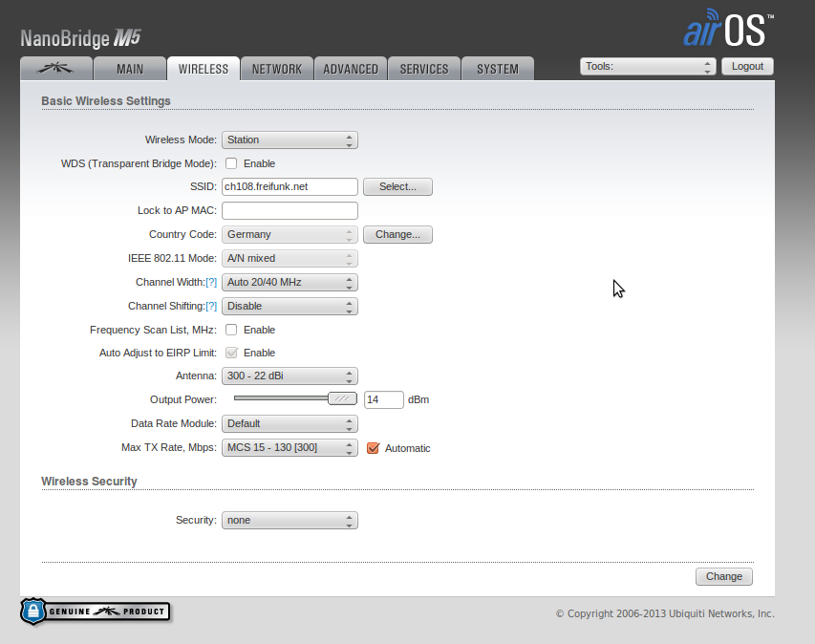The image size is (815, 644).
Task: Enable WDS Transparent Bridge Mode checkbox
Action: [231, 163]
